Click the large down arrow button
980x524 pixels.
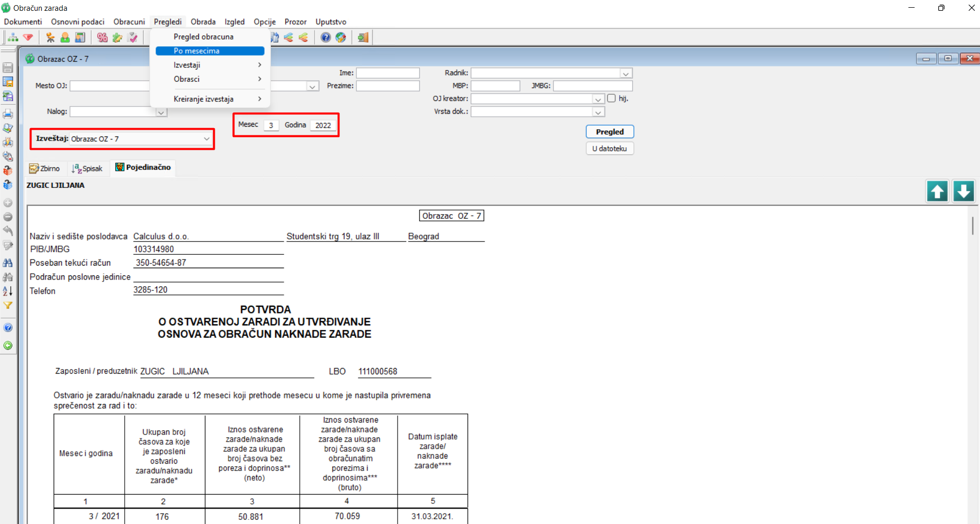click(963, 191)
